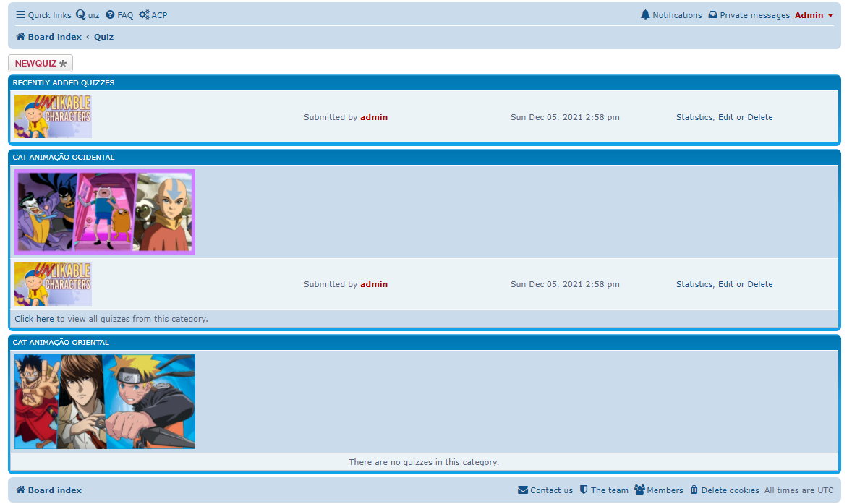This screenshot has height=504, width=852.
Task: Delete the recently added quiz
Action: click(x=759, y=116)
